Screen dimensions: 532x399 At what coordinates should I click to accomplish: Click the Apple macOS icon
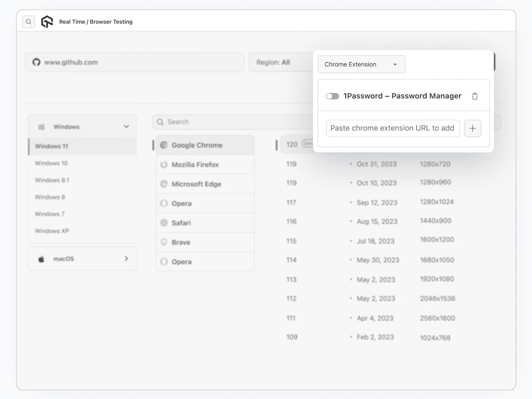click(41, 259)
